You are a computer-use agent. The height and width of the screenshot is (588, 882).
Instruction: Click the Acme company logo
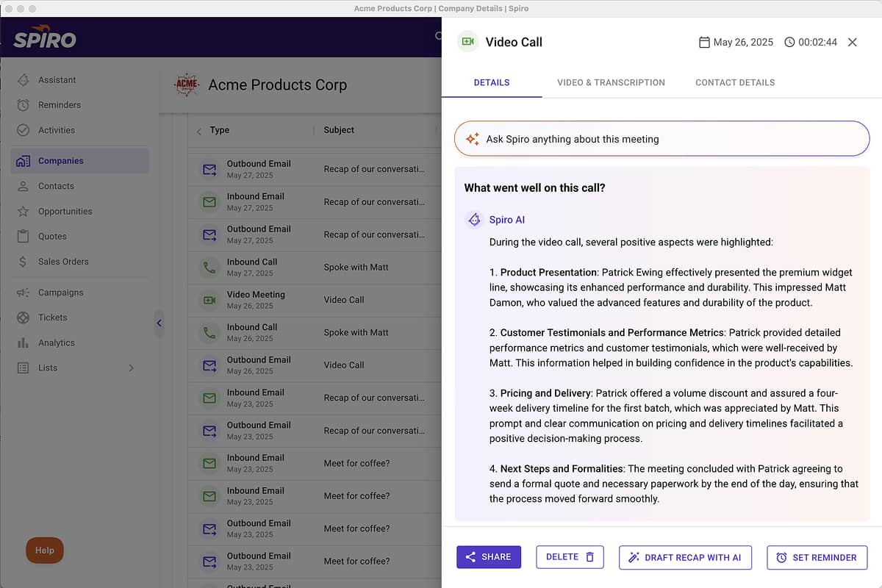(187, 85)
